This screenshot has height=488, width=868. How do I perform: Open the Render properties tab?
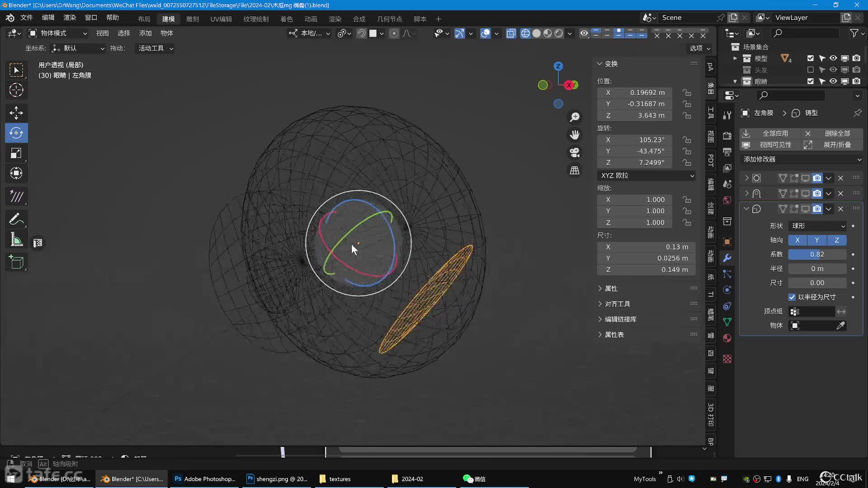(x=727, y=136)
